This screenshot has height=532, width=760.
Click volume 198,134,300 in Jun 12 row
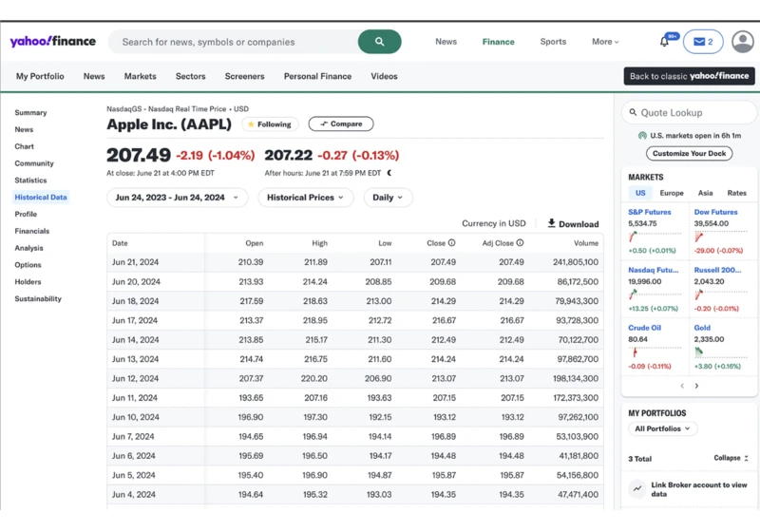coord(576,378)
